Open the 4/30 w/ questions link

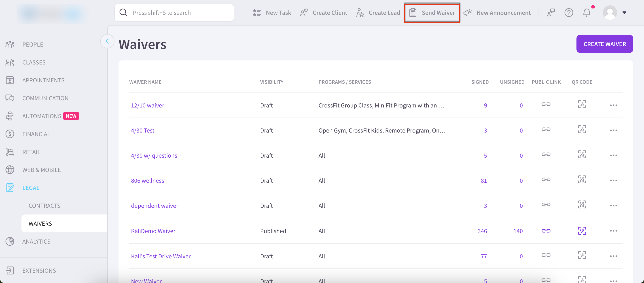pyautogui.click(x=154, y=155)
